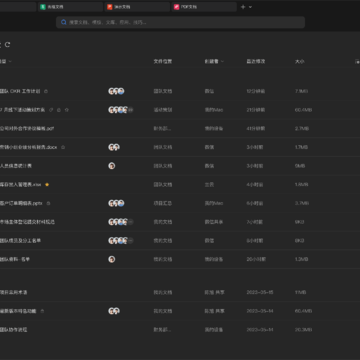Click the 4小时前 modified time cell

[255, 184]
